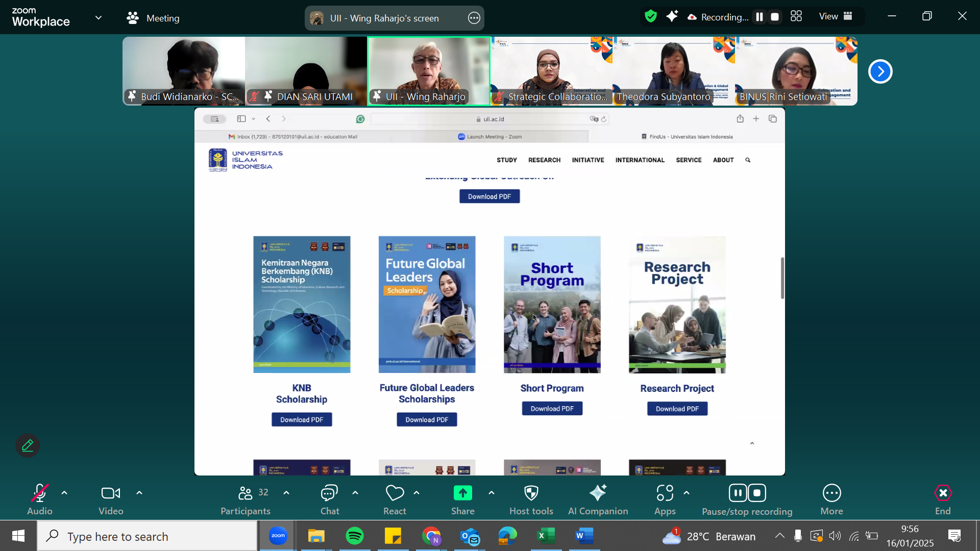Open the Participants panel
980x551 pixels.
pyautogui.click(x=246, y=499)
